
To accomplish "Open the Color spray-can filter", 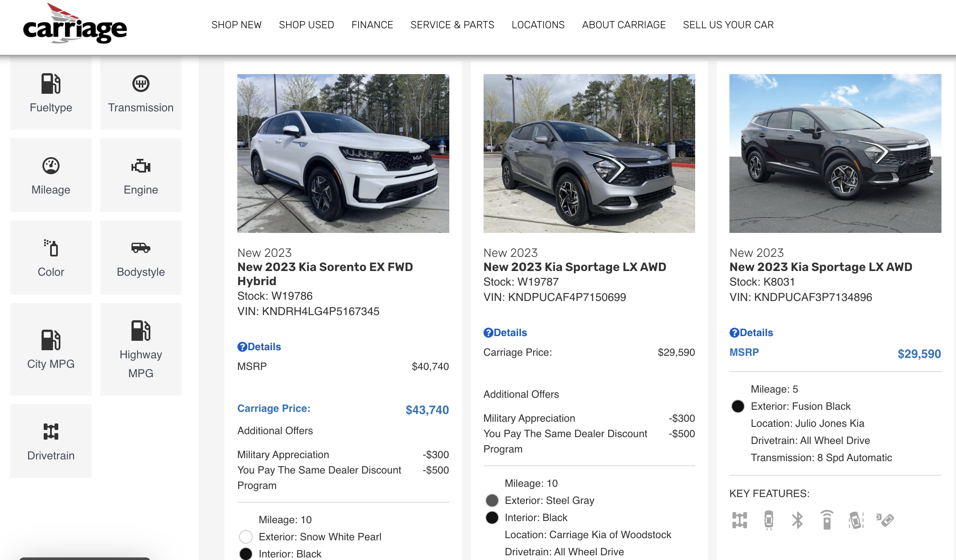I will 51,257.
